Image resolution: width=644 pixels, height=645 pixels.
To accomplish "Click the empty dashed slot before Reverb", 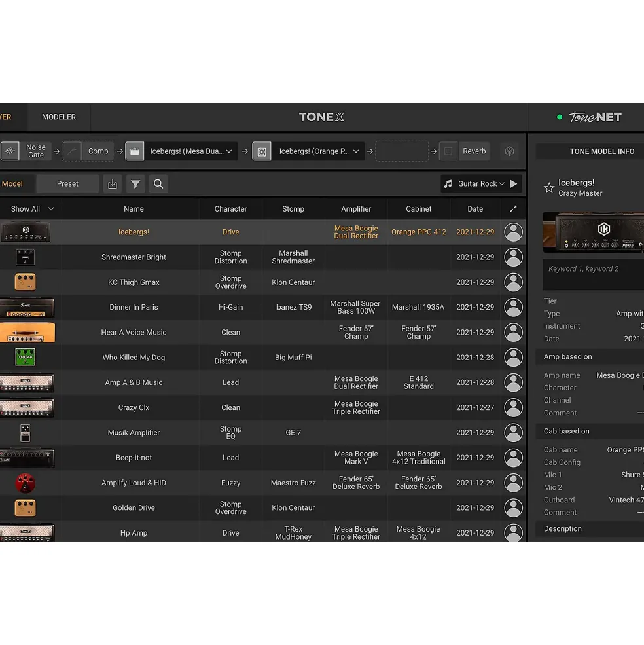I will click(x=402, y=151).
